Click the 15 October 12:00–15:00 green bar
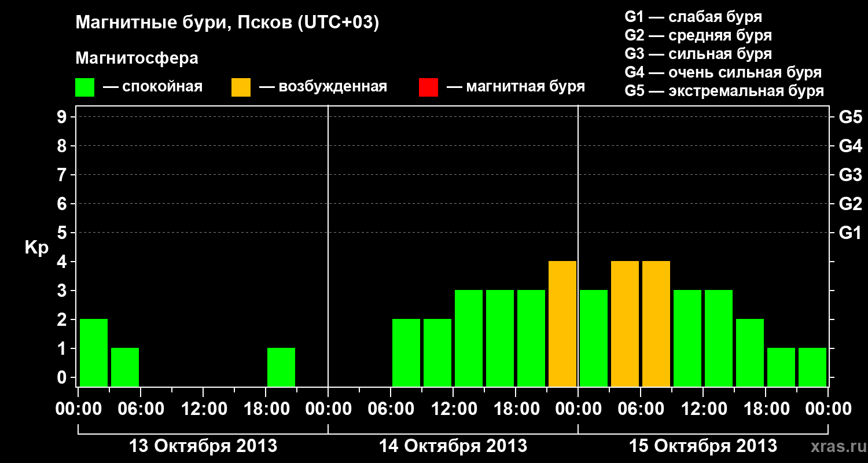Image resolution: width=868 pixels, height=463 pixels. pyautogui.click(x=719, y=338)
